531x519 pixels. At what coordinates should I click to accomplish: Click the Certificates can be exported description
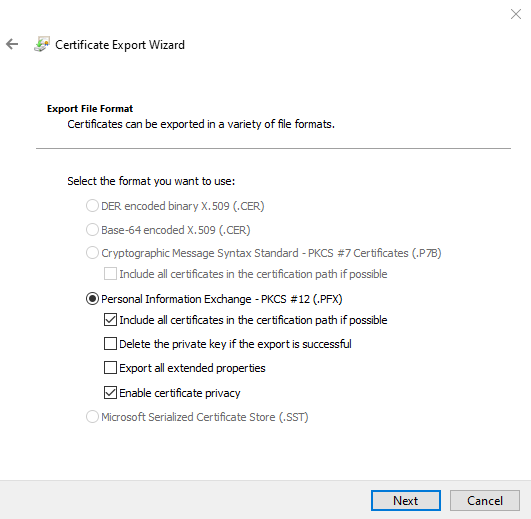[201, 124]
